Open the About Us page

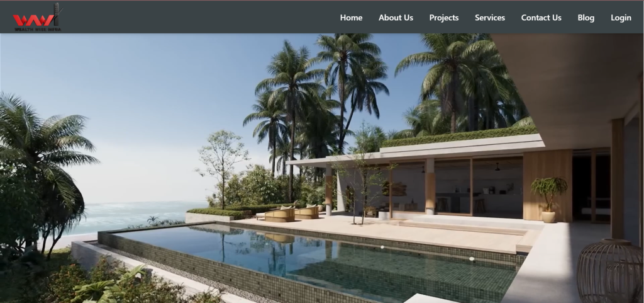pyautogui.click(x=396, y=18)
